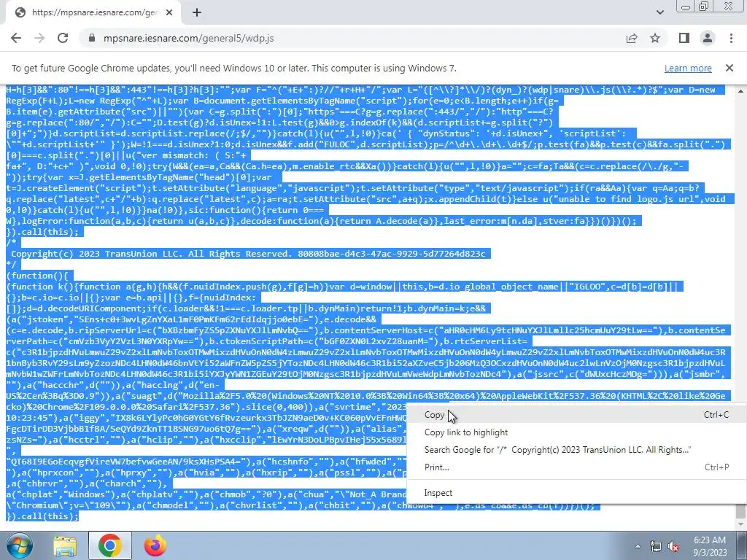Open the tab search dropdown
This screenshot has width=747, height=560.
coord(659,12)
